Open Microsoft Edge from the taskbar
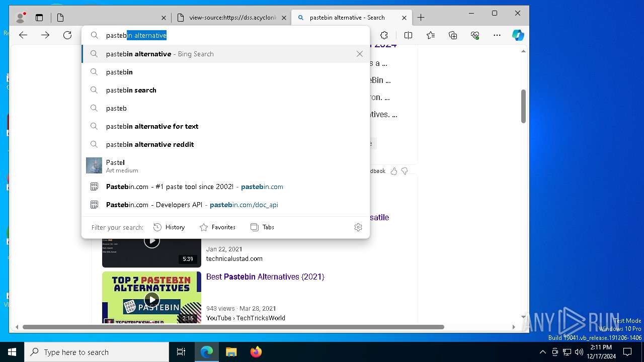 [207, 352]
